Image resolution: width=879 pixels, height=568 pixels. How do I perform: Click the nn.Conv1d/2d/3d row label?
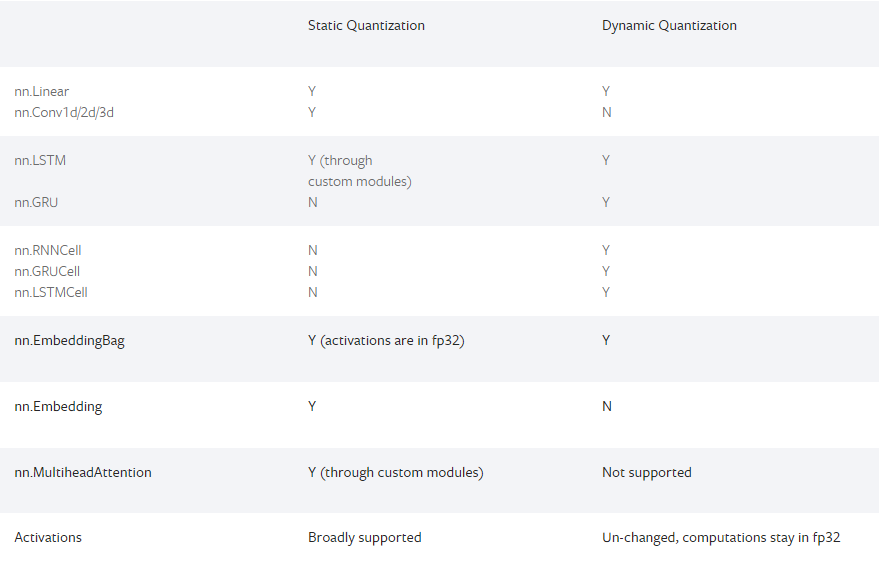(64, 113)
